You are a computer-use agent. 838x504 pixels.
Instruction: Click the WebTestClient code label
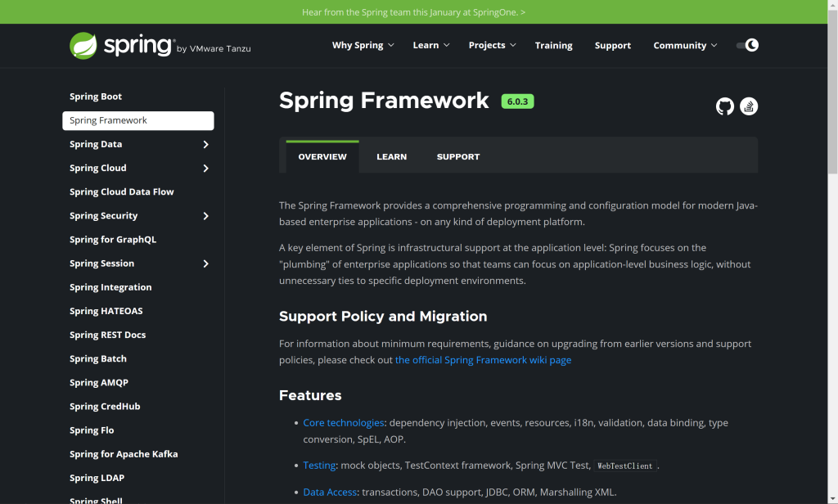tap(624, 466)
